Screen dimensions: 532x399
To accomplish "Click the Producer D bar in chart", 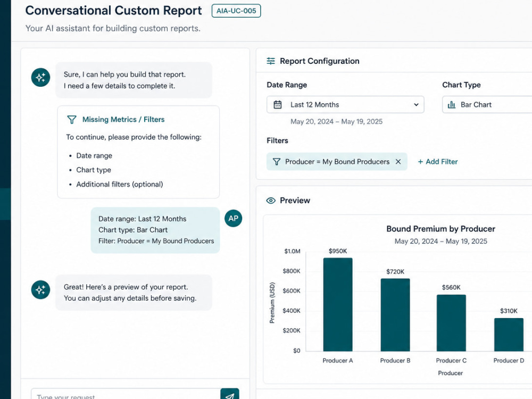I will coord(509,335).
